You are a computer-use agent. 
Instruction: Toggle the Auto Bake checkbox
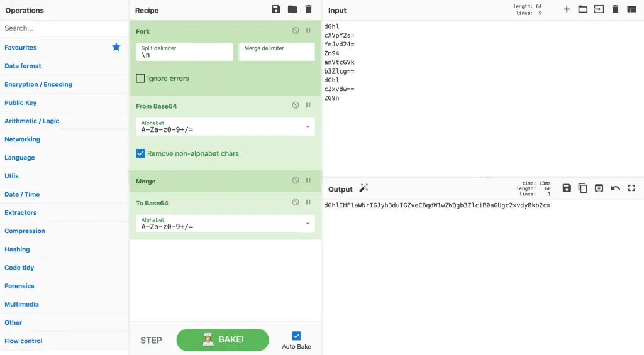[297, 336]
